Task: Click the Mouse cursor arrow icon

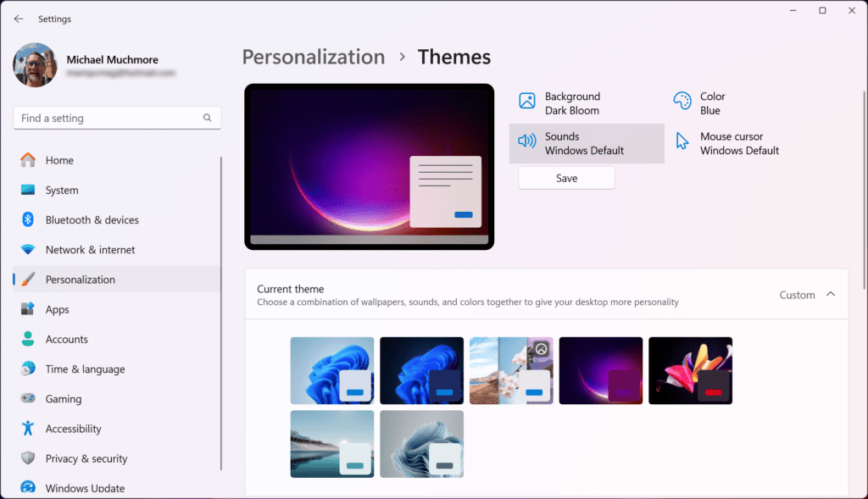Action: (x=682, y=141)
